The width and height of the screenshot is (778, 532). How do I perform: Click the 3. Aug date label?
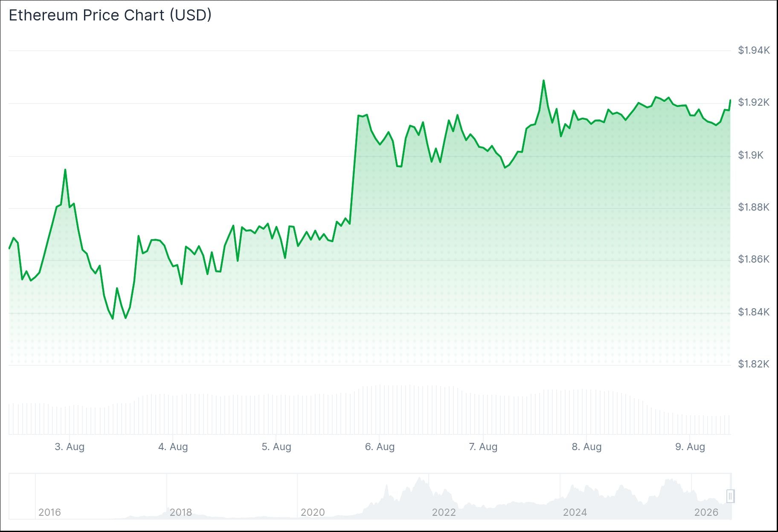pos(70,447)
